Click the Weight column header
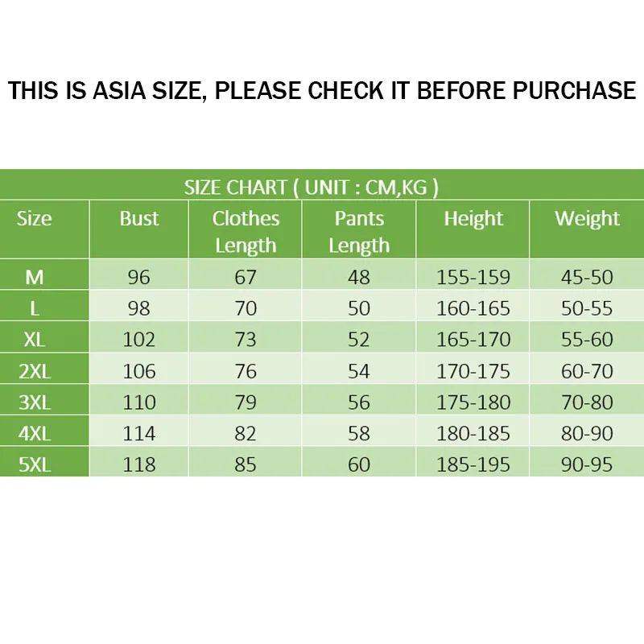 [588, 219]
